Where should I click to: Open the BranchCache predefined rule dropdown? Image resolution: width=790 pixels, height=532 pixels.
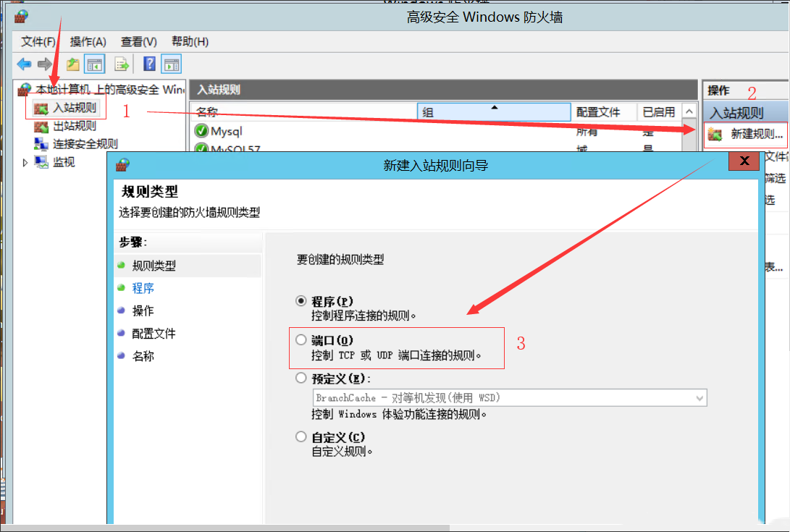[x=699, y=397]
